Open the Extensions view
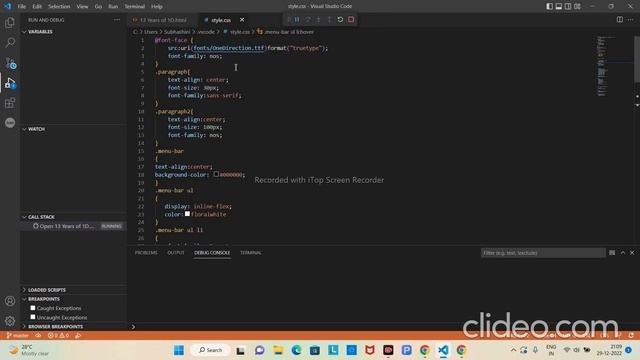Image resolution: width=640 pixels, height=360 pixels. (10, 103)
